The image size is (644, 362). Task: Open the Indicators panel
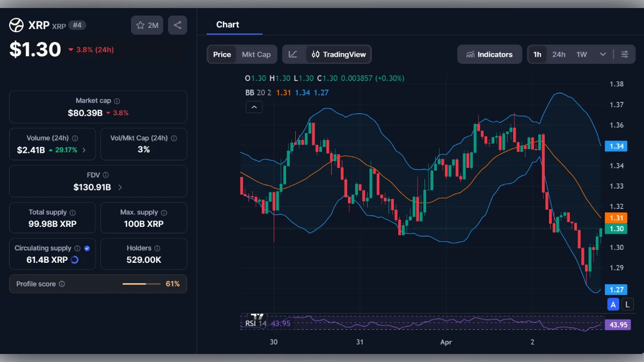click(x=489, y=54)
